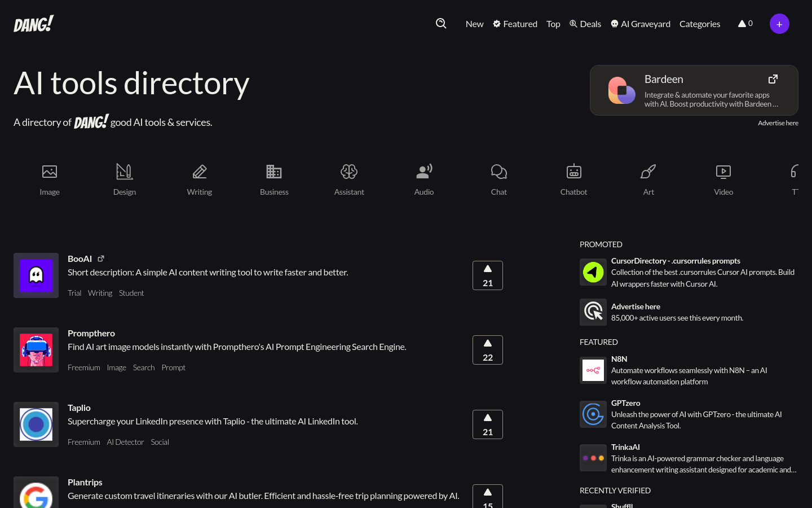Click the AI Detector tag under Taplio
The height and width of the screenshot is (508, 812).
(125, 442)
